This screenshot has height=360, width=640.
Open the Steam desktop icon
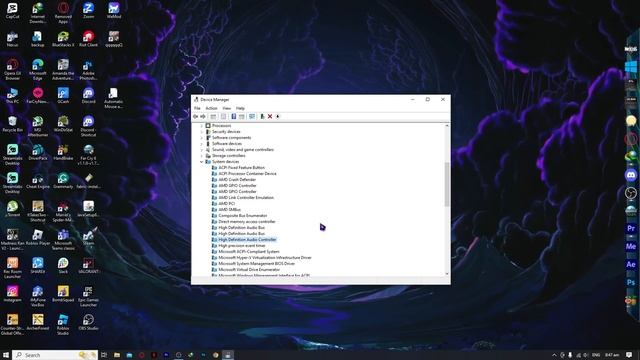[88, 237]
